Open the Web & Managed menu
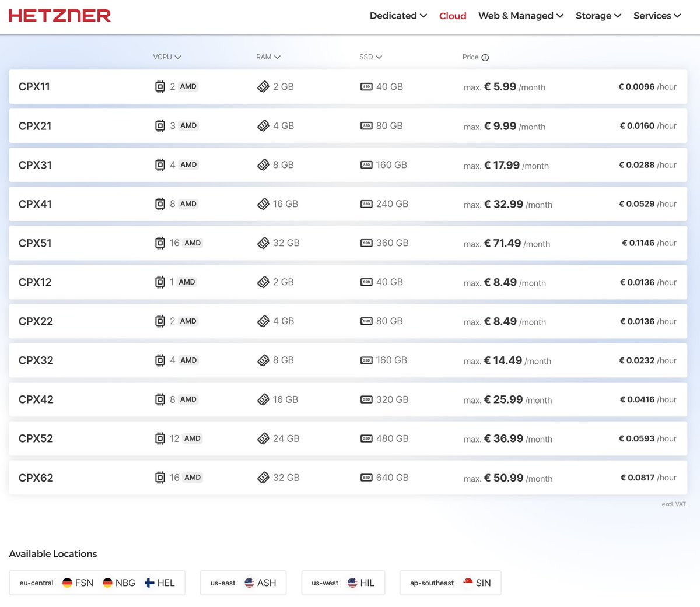Screen dimensions: 700x607 tap(521, 16)
